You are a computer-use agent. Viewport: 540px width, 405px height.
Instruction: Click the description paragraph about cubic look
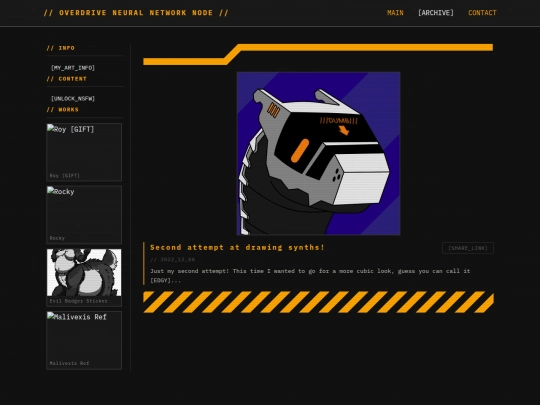pyautogui.click(x=310, y=276)
